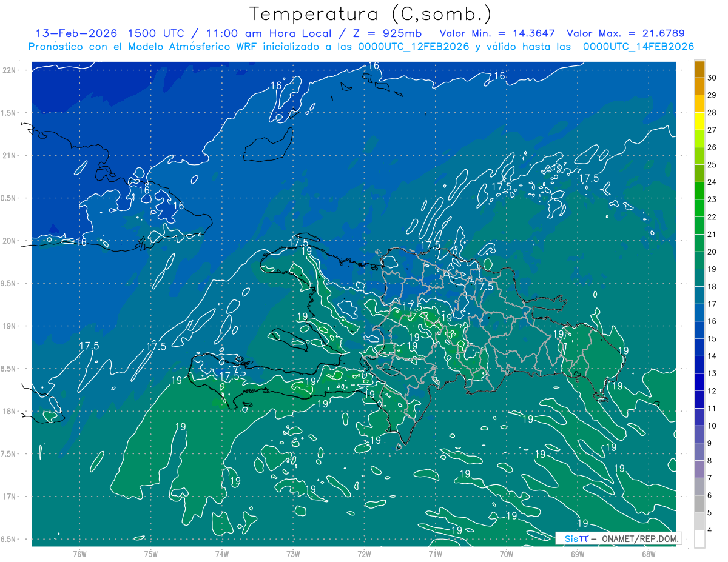Pick the deep blue swatch between 12 and 13
Screen dimensions: 728x562
(699, 382)
